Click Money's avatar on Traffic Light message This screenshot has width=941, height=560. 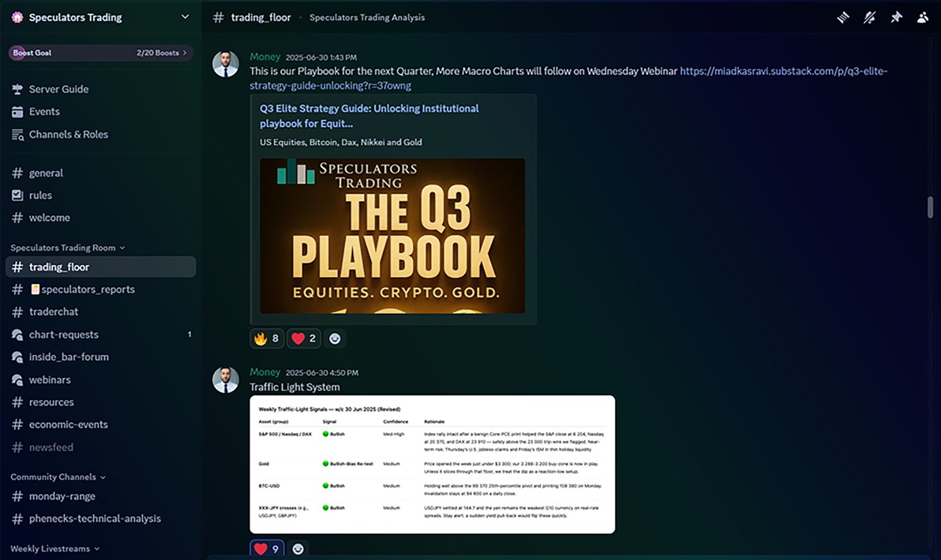click(225, 380)
